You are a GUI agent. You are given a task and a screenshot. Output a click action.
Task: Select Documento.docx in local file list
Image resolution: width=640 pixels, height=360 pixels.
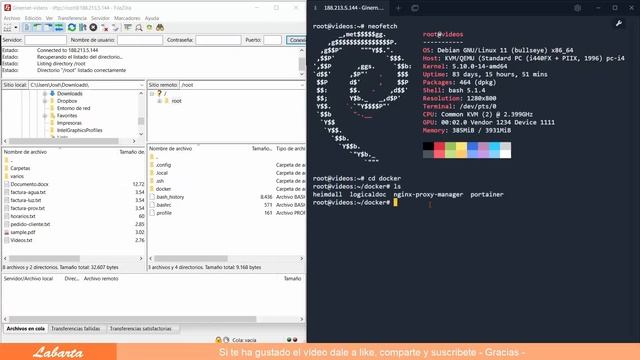coord(29,184)
